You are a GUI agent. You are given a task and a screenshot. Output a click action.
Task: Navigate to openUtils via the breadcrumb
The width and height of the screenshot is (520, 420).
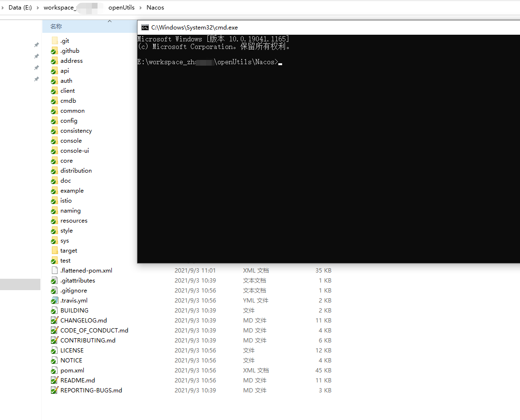tap(122, 8)
